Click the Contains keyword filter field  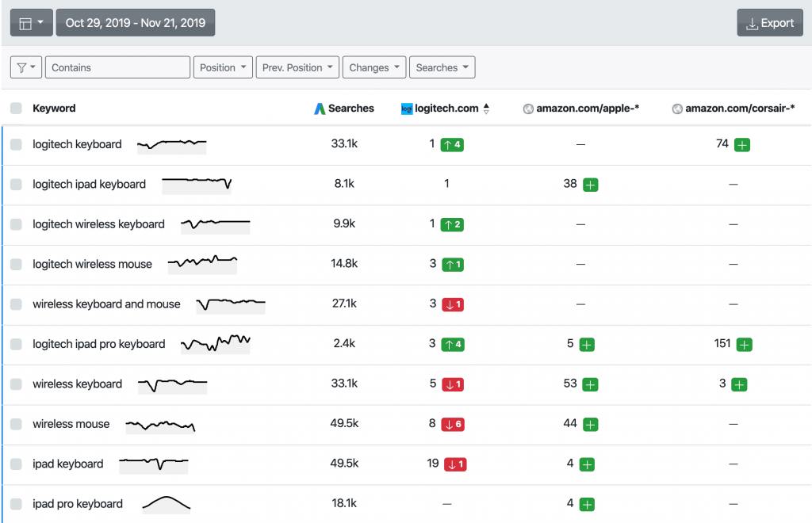(x=117, y=67)
